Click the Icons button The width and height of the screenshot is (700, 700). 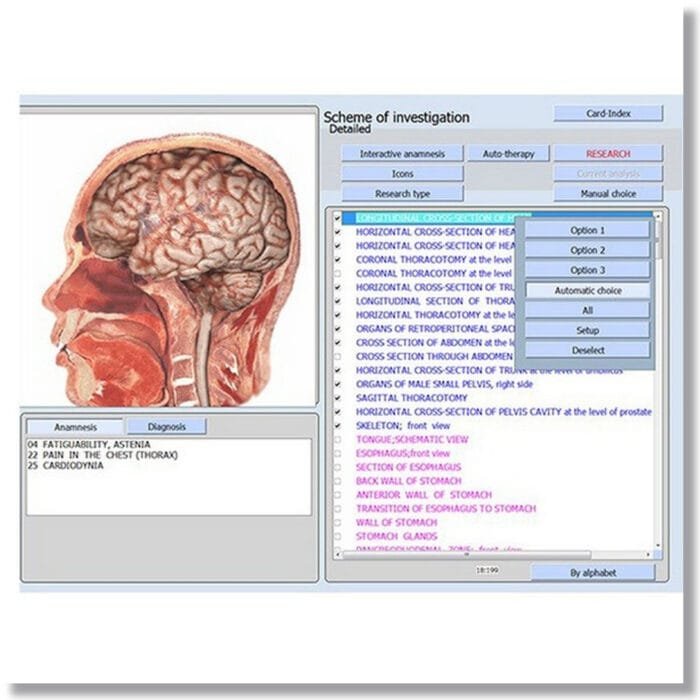tap(402, 173)
